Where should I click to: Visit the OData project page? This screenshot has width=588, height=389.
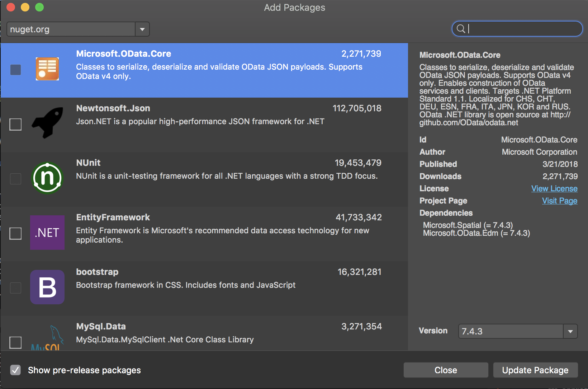coord(559,201)
